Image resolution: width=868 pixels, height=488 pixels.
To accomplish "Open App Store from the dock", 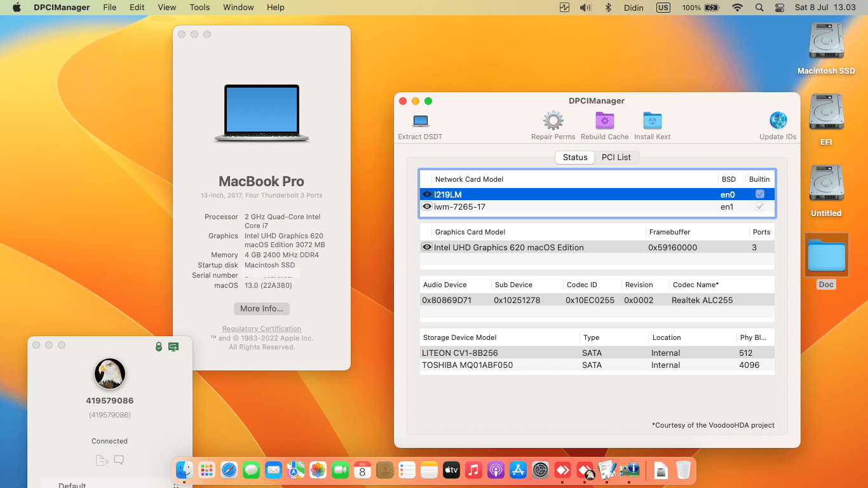I will [518, 470].
